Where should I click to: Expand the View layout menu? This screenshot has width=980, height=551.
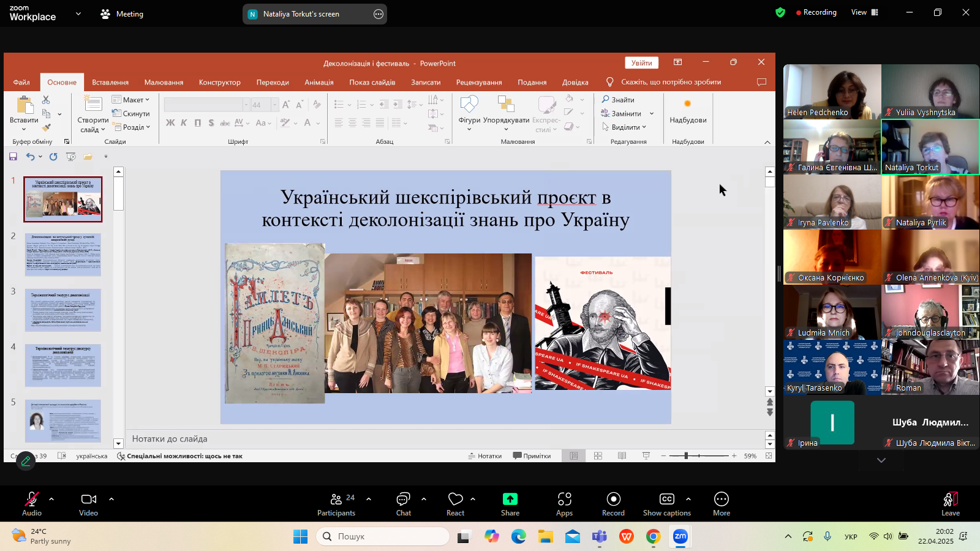coord(864,12)
